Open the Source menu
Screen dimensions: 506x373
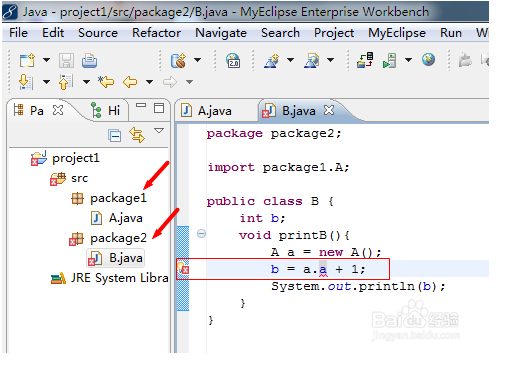tap(98, 33)
